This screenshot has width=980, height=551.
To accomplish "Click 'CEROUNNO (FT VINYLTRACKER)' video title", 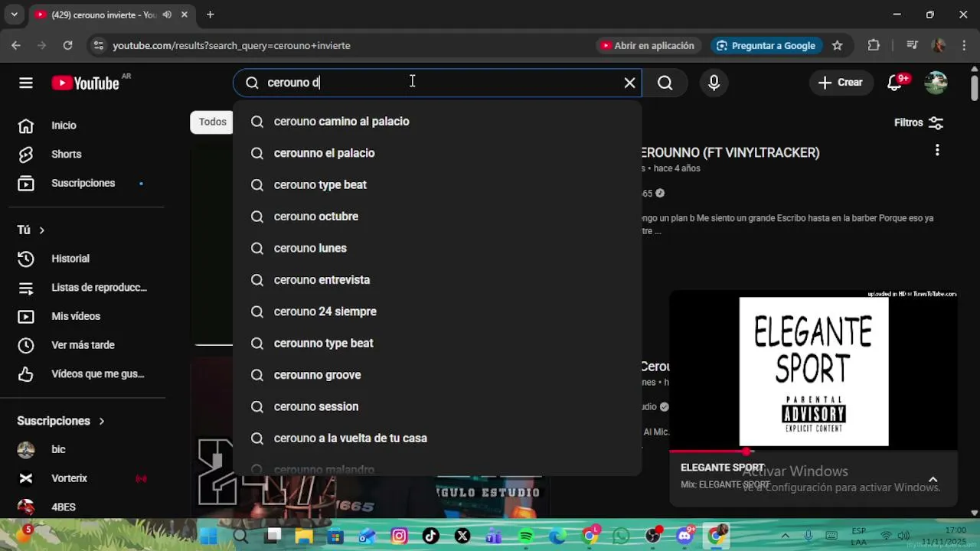I will coord(730,153).
